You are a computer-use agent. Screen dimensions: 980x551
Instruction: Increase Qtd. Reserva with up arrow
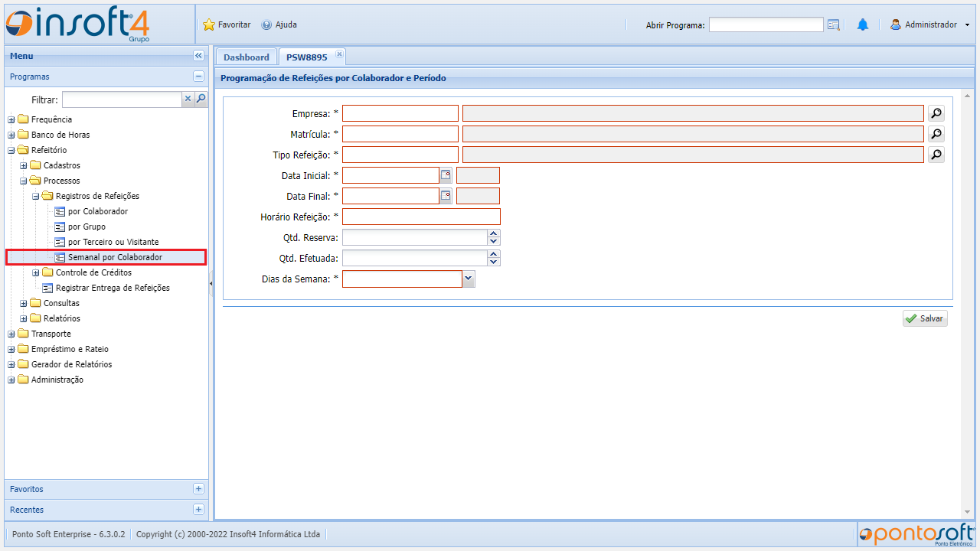click(494, 233)
